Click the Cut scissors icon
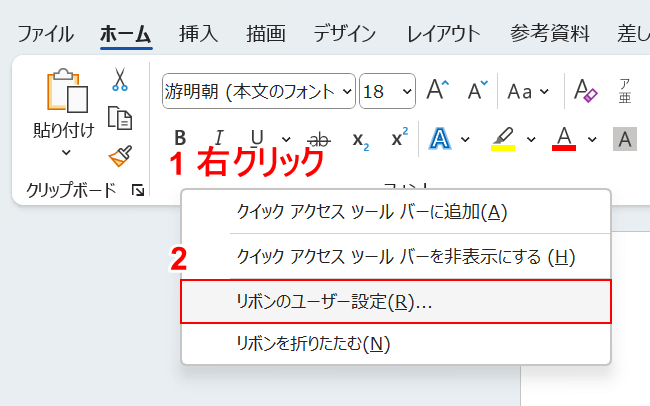The height and width of the screenshot is (406, 650). 120,80
